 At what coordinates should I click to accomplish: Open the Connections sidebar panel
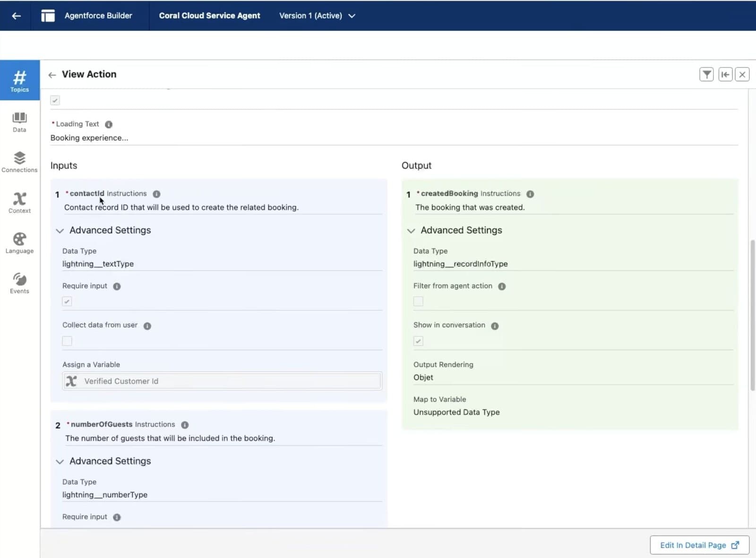pos(20,162)
